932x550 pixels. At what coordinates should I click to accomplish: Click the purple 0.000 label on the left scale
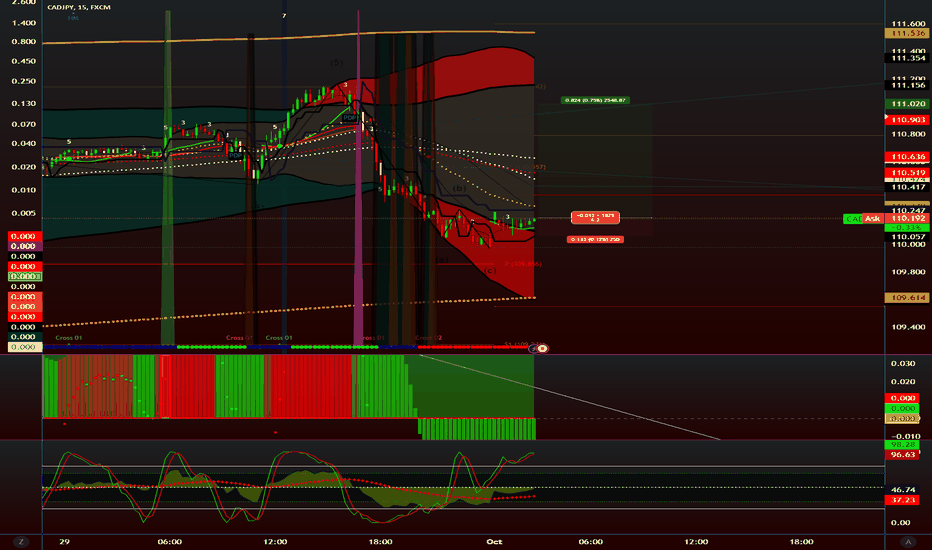(24, 246)
